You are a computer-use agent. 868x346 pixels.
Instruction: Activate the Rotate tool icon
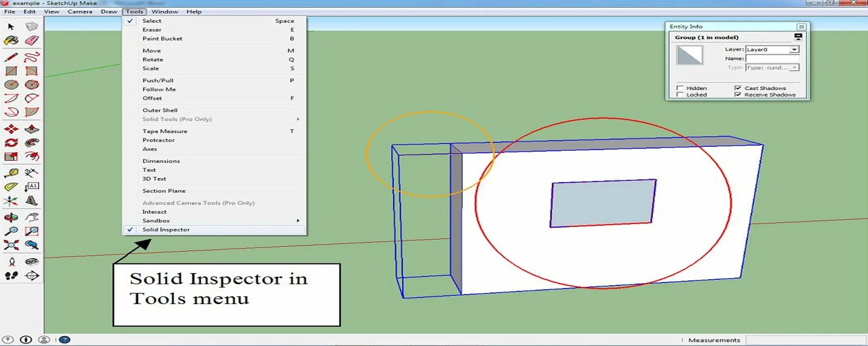click(11, 143)
